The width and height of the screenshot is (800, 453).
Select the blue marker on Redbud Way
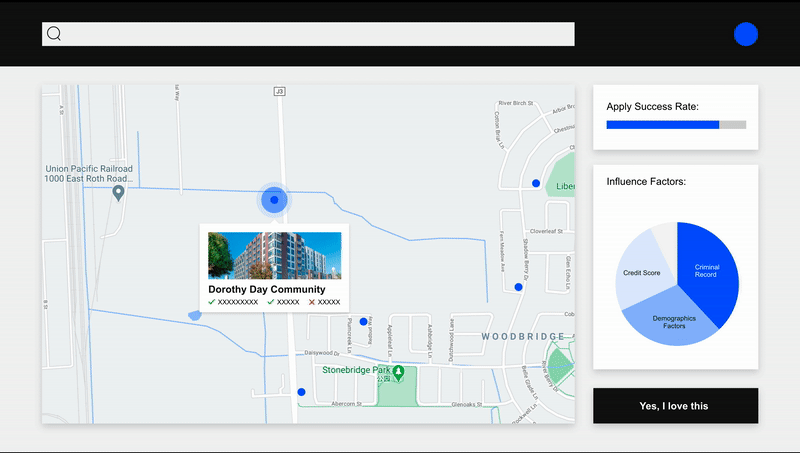[363, 321]
